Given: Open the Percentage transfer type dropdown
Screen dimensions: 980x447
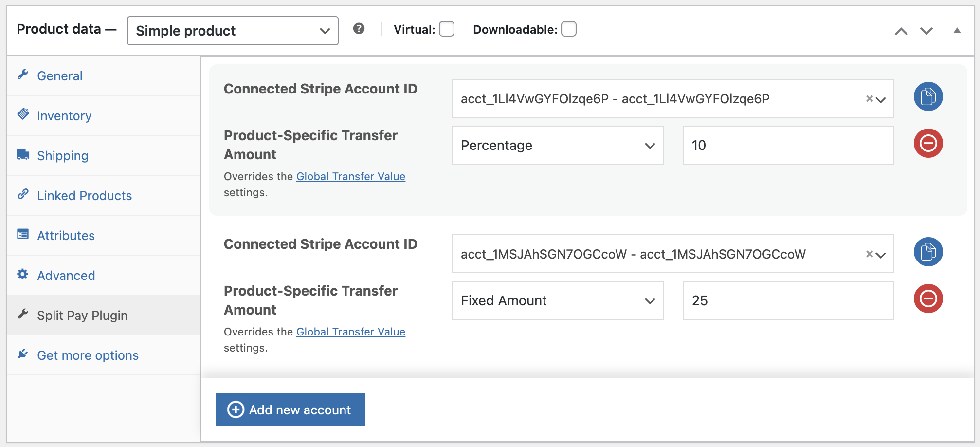Looking at the screenshot, I should coord(557,145).
